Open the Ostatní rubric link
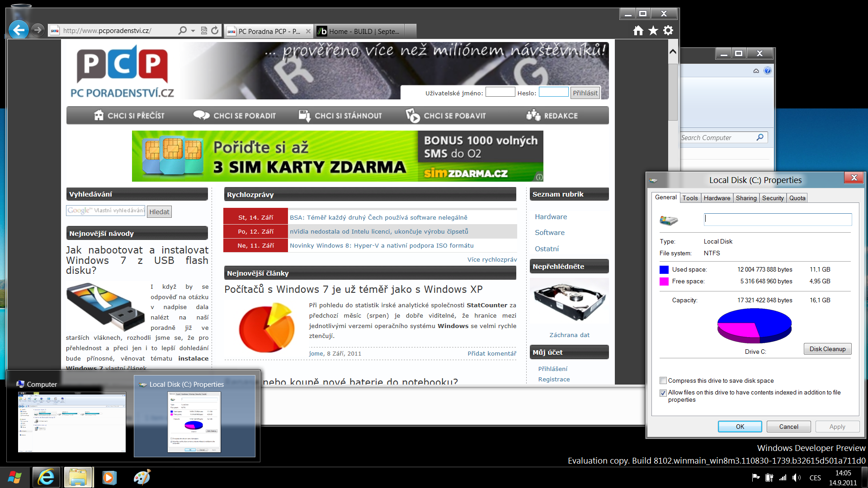 [x=547, y=249]
